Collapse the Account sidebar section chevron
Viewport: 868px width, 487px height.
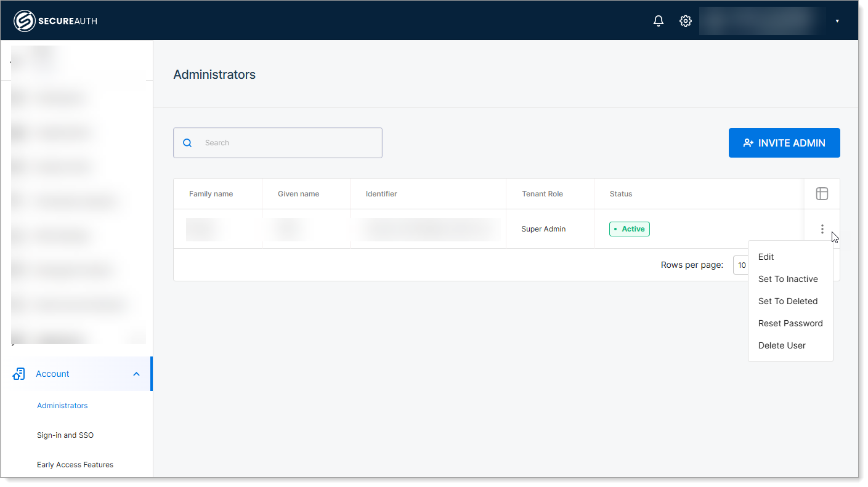tap(137, 374)
